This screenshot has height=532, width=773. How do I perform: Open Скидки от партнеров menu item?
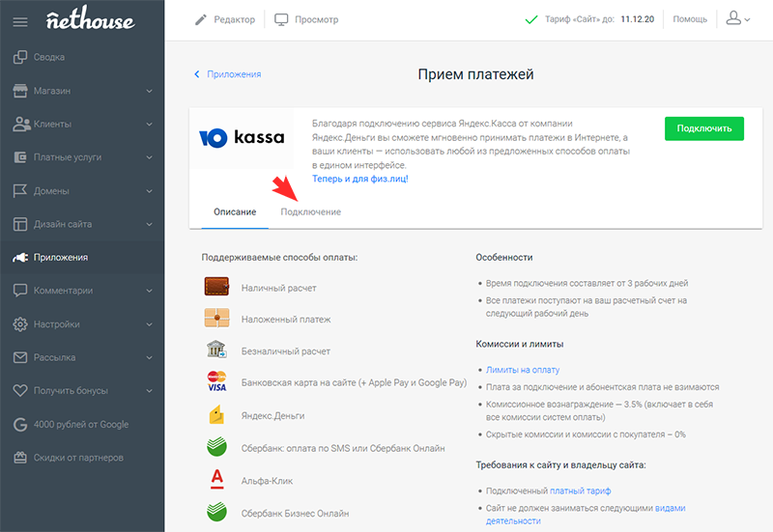82,458
